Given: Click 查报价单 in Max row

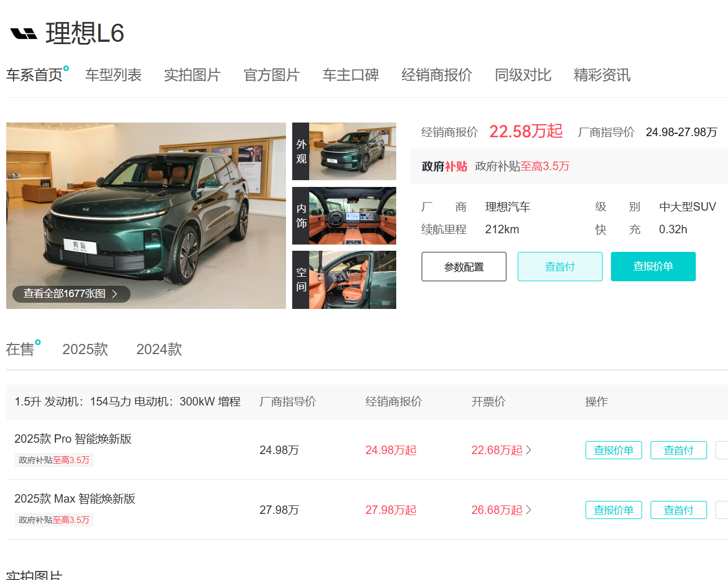Looking at the screenshot, I should pyautogui.click(x=614, y=510).
